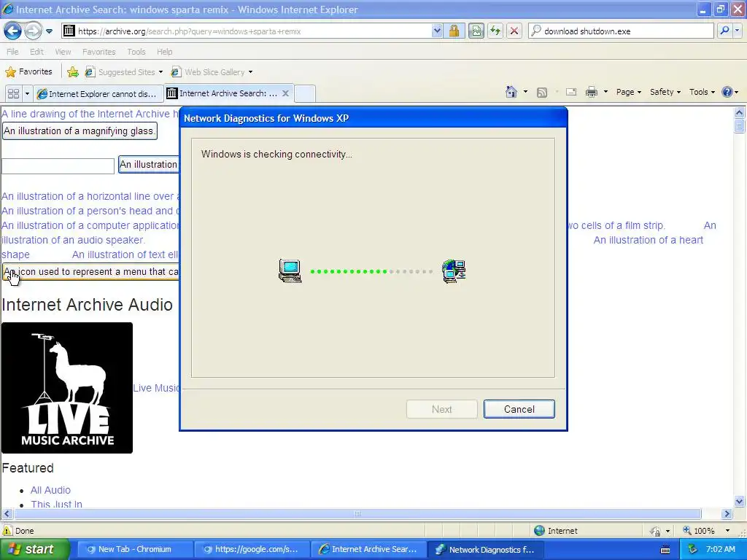Click the status bar warning icon by Done
The width and height of the screenshot is (747, 560).
(7, 531)
